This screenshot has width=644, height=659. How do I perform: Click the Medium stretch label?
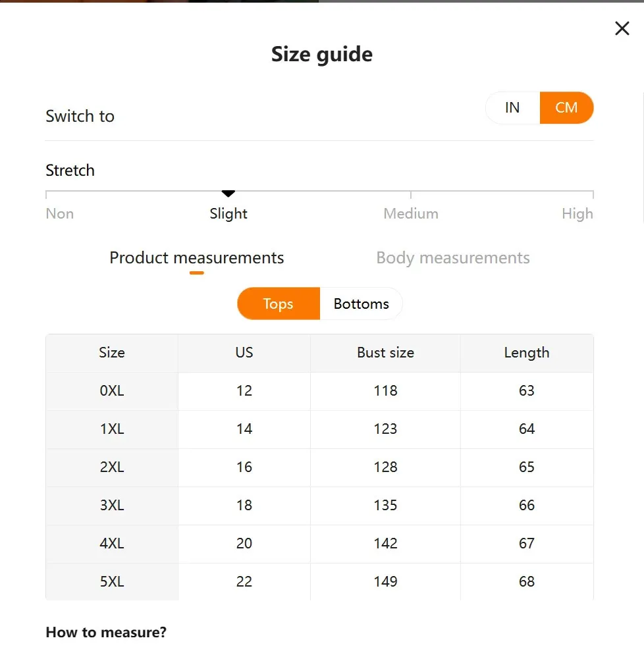[411, 213]
